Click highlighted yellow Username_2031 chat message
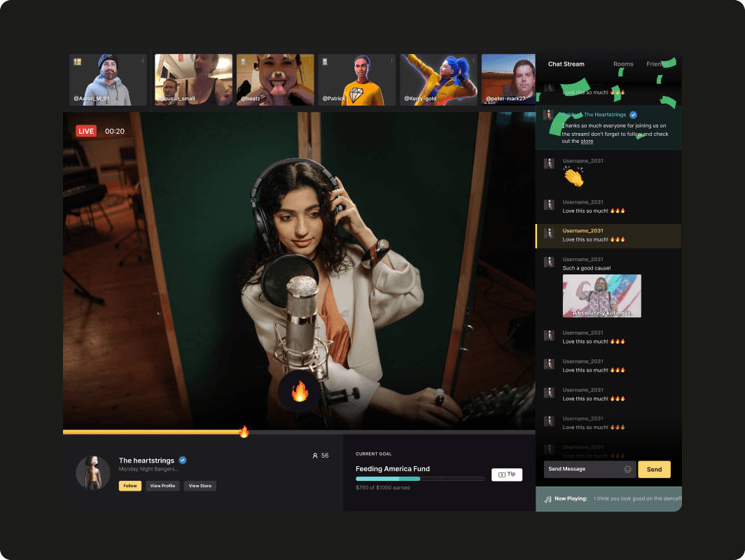This screenshot has width=745, height=560. tap(608, 236)
